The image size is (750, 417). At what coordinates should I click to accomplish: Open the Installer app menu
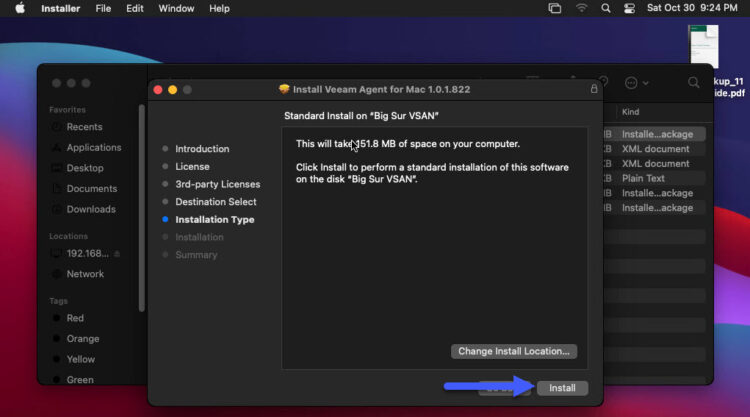60,9
